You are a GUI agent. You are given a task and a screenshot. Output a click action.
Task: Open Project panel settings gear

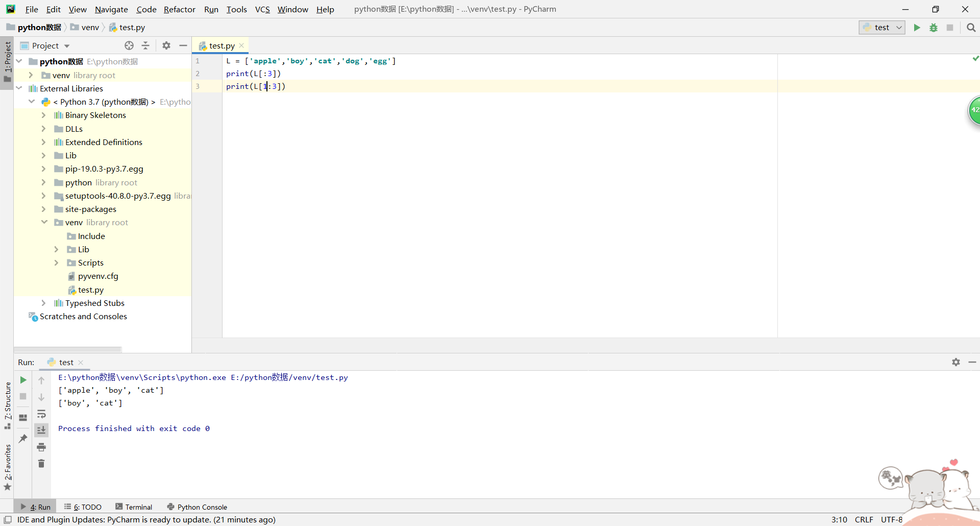tap(166, 45)
